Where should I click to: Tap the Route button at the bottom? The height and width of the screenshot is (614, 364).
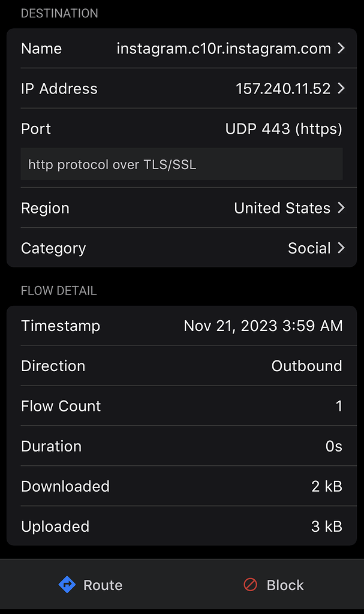click(90, 585)
